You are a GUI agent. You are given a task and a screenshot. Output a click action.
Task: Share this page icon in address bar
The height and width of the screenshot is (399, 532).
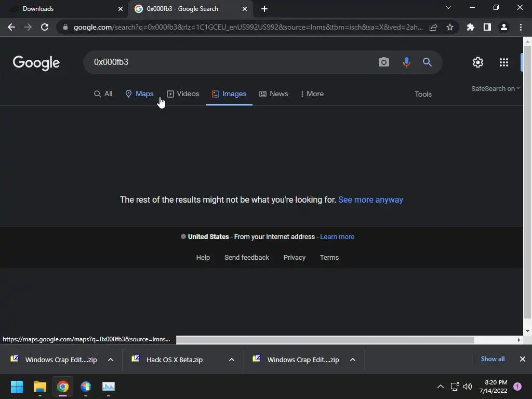(433, 27)
